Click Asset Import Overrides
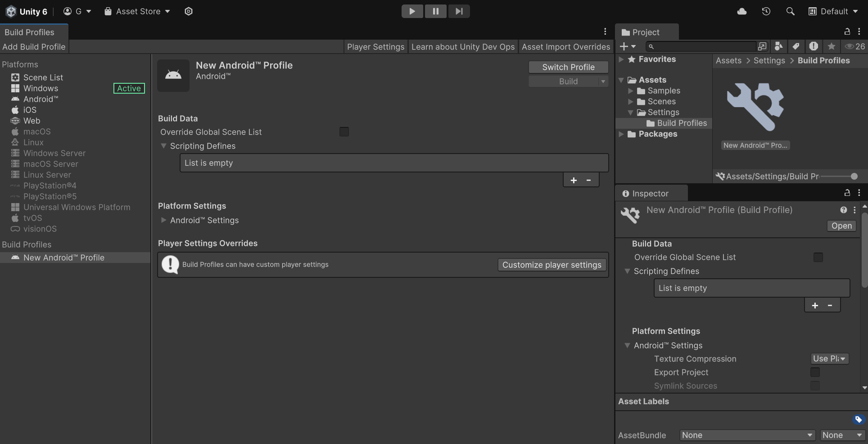868x444 pixels. coord(566,47)
